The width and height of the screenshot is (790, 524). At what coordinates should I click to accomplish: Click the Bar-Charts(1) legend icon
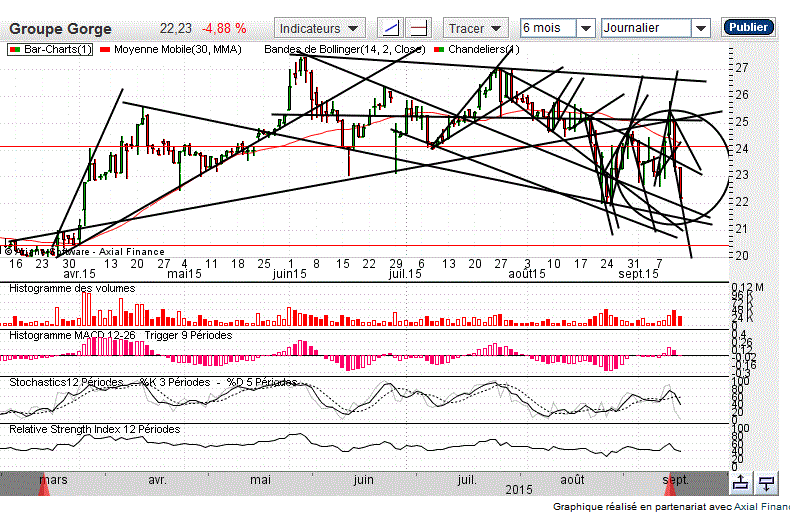click(x=16, y=49)
